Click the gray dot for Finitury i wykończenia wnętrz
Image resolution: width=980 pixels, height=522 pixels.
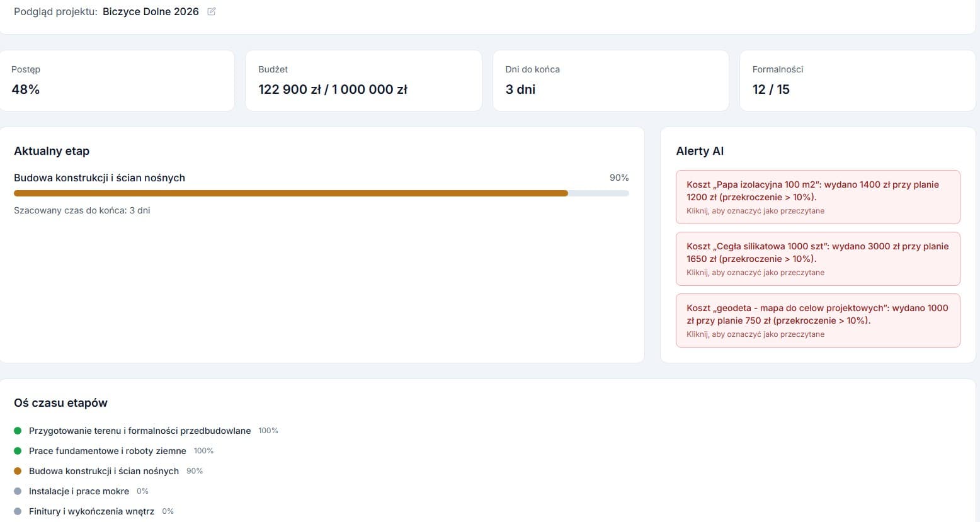coord(18,511)
